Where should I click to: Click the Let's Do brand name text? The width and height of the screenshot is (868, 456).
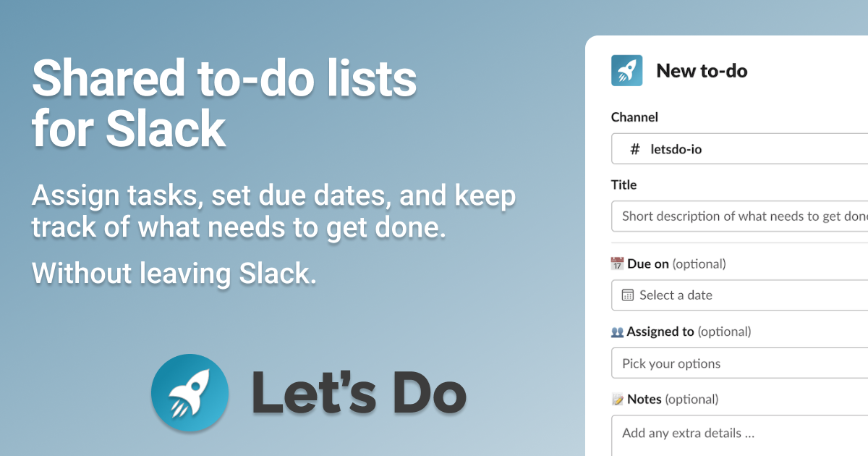tap(359, 393)
